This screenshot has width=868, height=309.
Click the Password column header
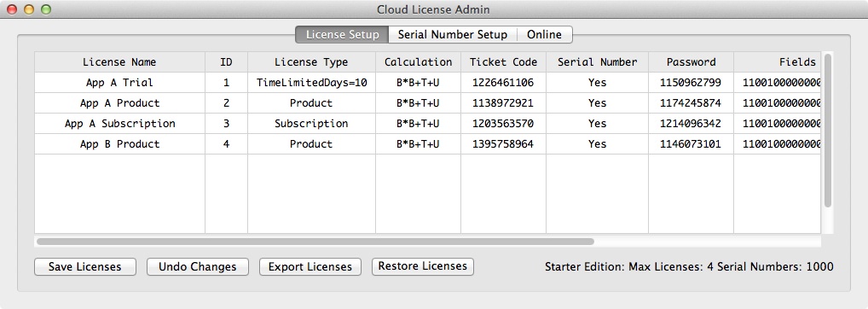coord(691,62)
